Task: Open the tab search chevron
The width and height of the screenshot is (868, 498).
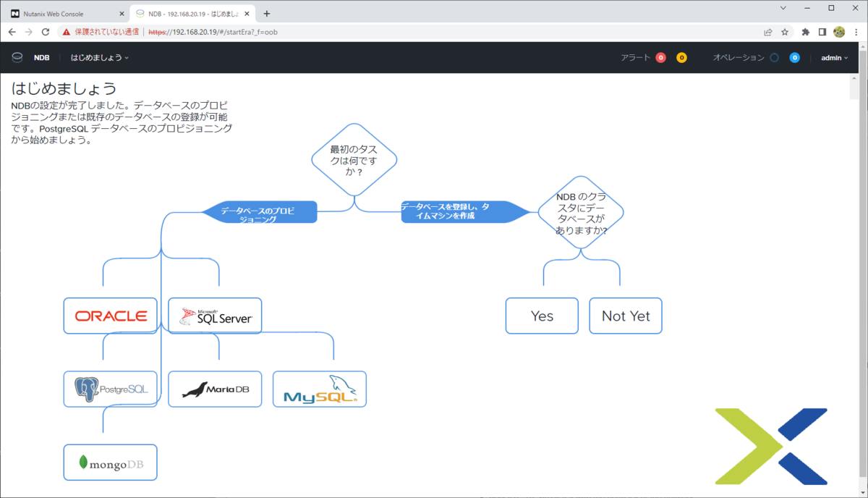Action: click(783, 8)
